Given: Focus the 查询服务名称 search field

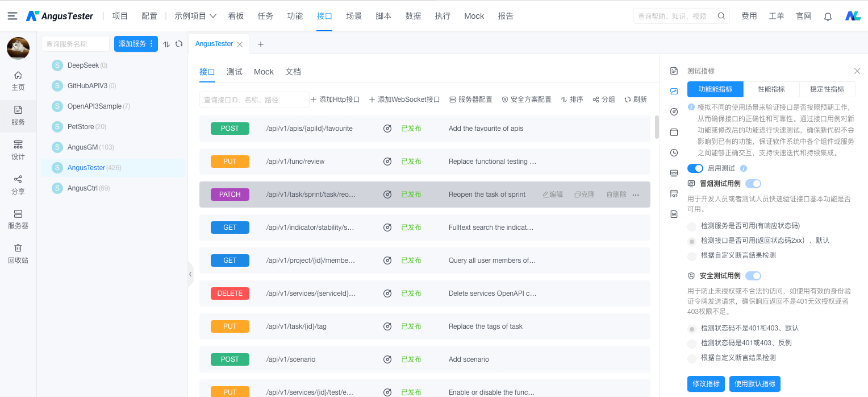Looking at the screenshot, I should click(76, 44).
